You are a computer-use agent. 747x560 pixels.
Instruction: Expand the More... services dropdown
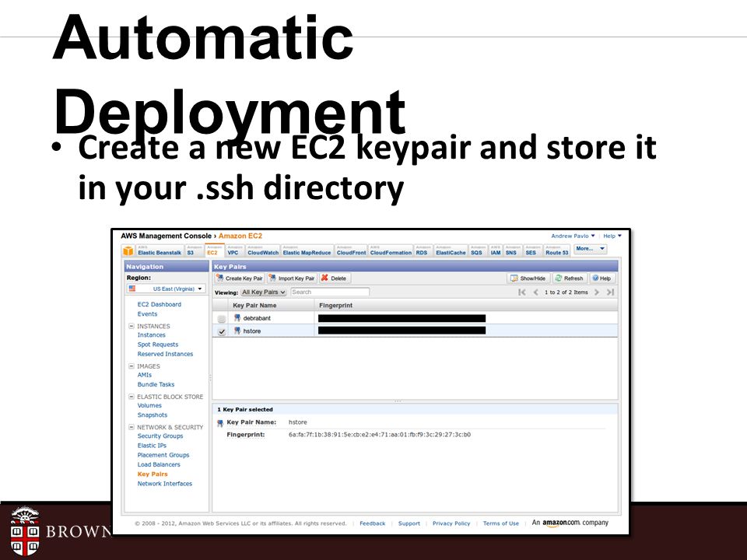point(590,249)
